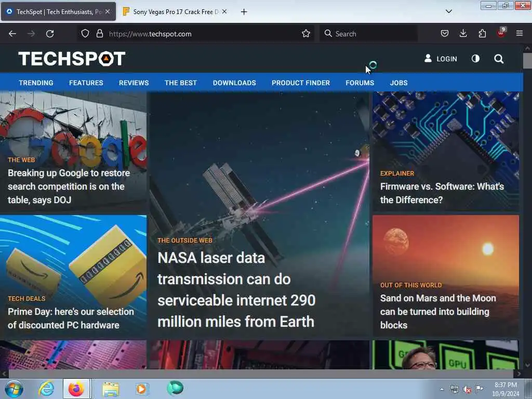Open the Pocket save icon
This screenshot has width=532, height=399.
pos(445,33)
